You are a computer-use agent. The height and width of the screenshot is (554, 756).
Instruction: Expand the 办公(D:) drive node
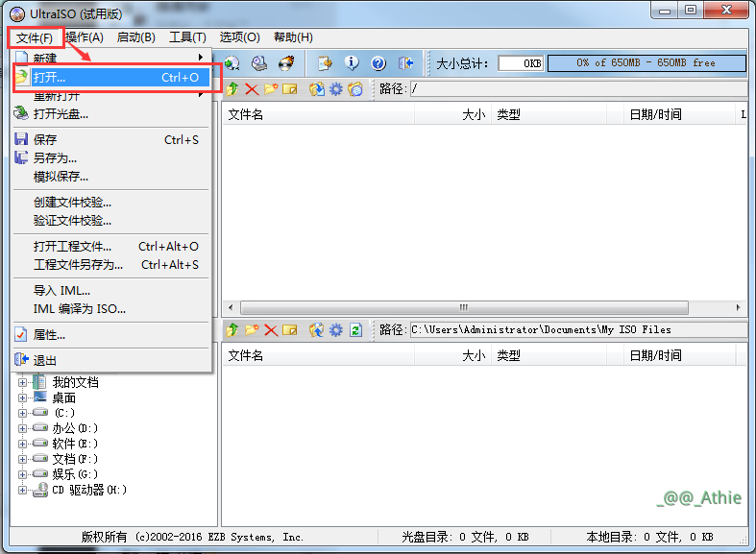pos(22,428)
